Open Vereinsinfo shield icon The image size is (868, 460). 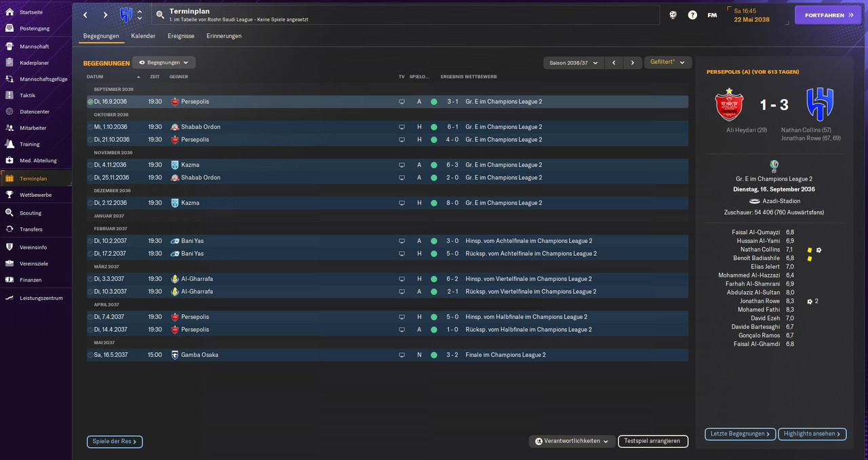(9, 247)
